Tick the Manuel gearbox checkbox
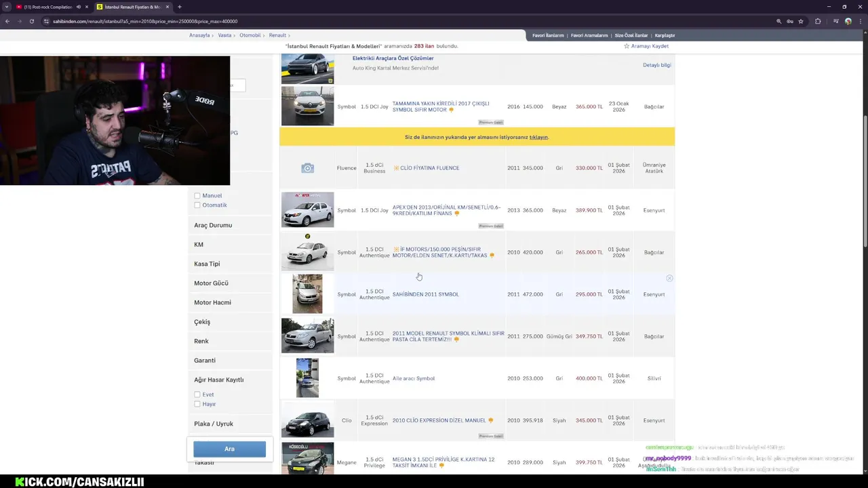Viewport: 868px width, 488px height. [197, 196]
